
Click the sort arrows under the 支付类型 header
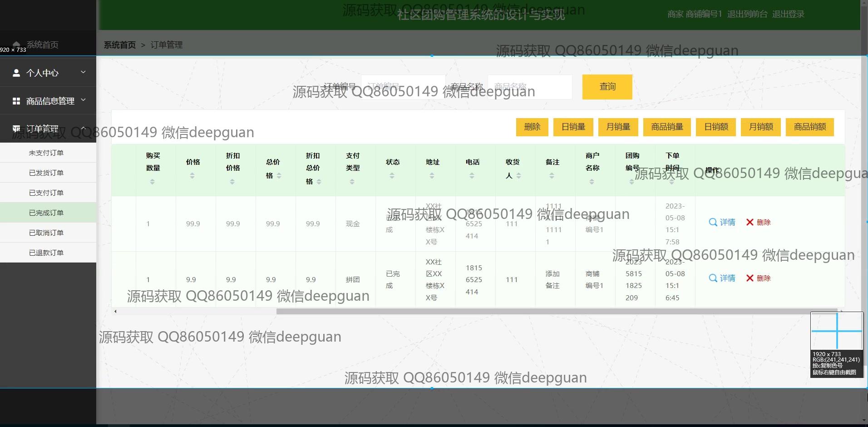352,182
